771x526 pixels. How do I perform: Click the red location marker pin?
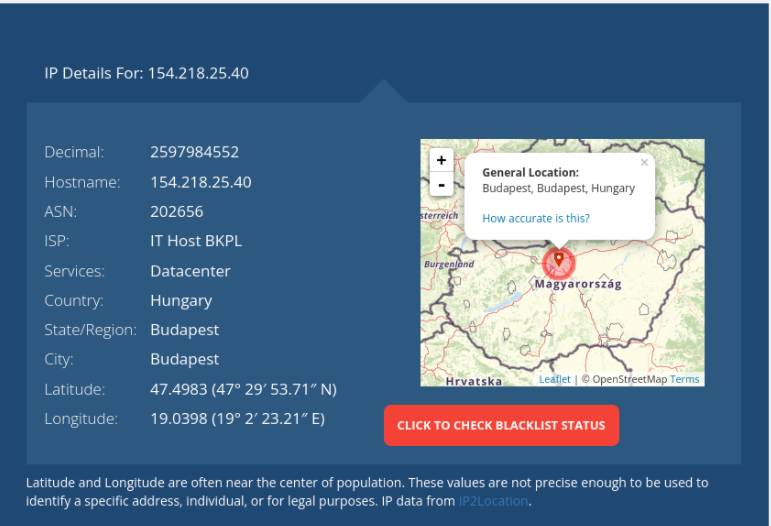click(559, 262)
